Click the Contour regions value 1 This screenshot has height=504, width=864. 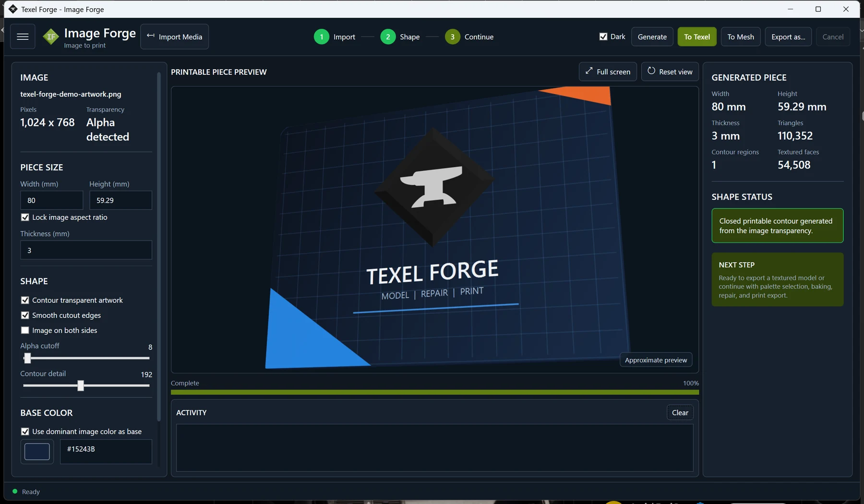pyautogui.click(x=714, y=165)
